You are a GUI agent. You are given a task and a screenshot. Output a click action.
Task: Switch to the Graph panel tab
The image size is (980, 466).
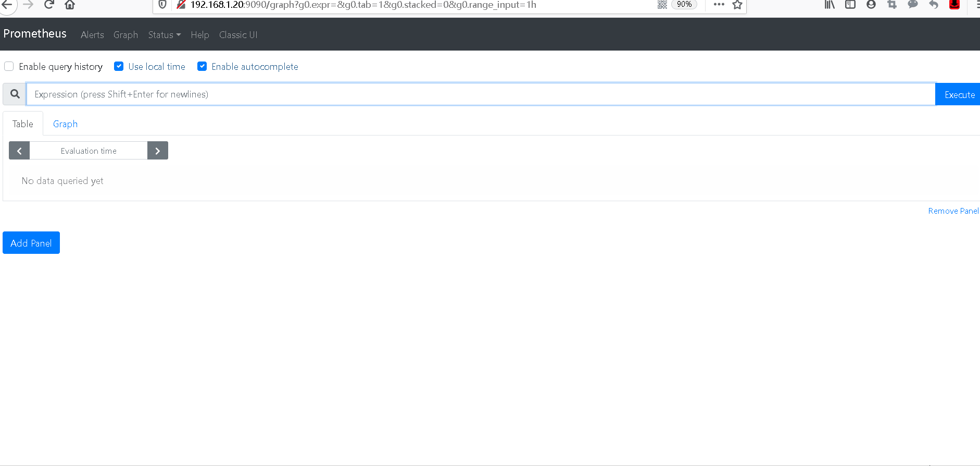pos(65,124)
